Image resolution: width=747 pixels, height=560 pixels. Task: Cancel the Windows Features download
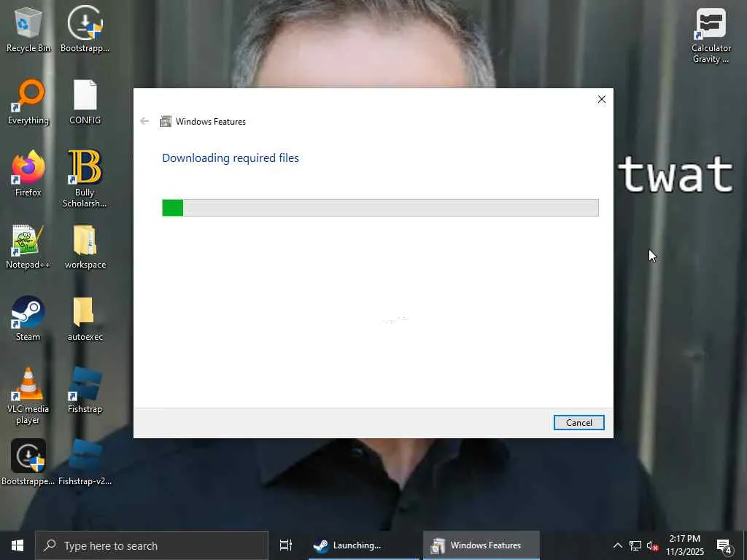click(578, 422)
